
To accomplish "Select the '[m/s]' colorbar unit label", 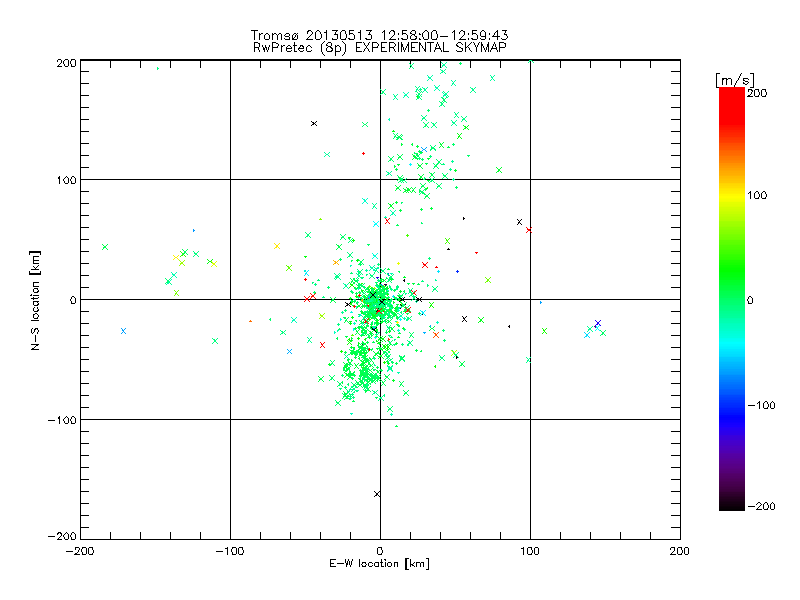I will click(x=735, y=80).
